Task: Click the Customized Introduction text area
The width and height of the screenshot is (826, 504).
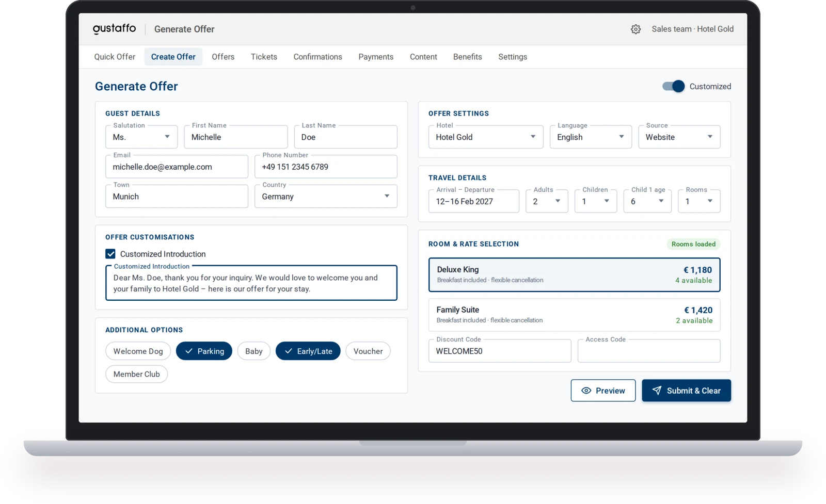Action: [x=251, y=283]
